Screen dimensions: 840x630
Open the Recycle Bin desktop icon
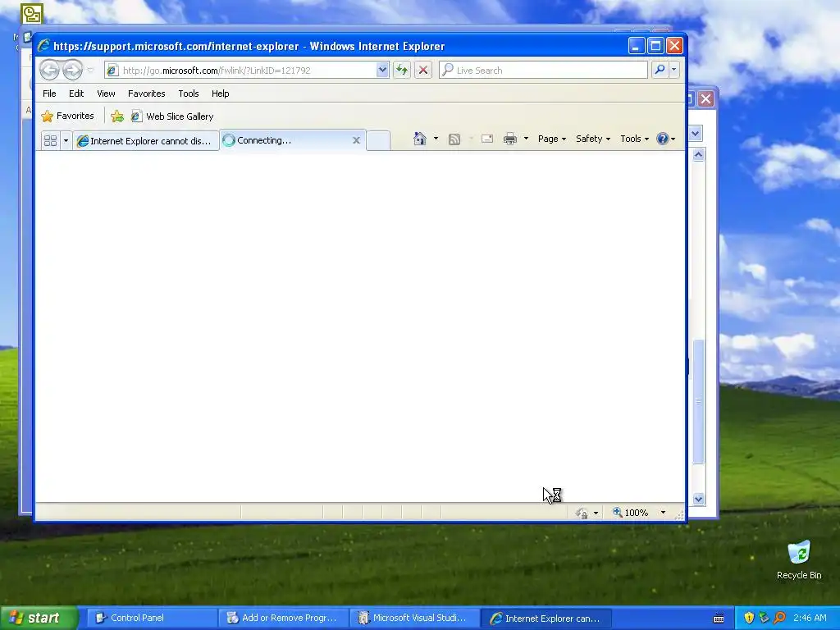[x=799, y=560]
